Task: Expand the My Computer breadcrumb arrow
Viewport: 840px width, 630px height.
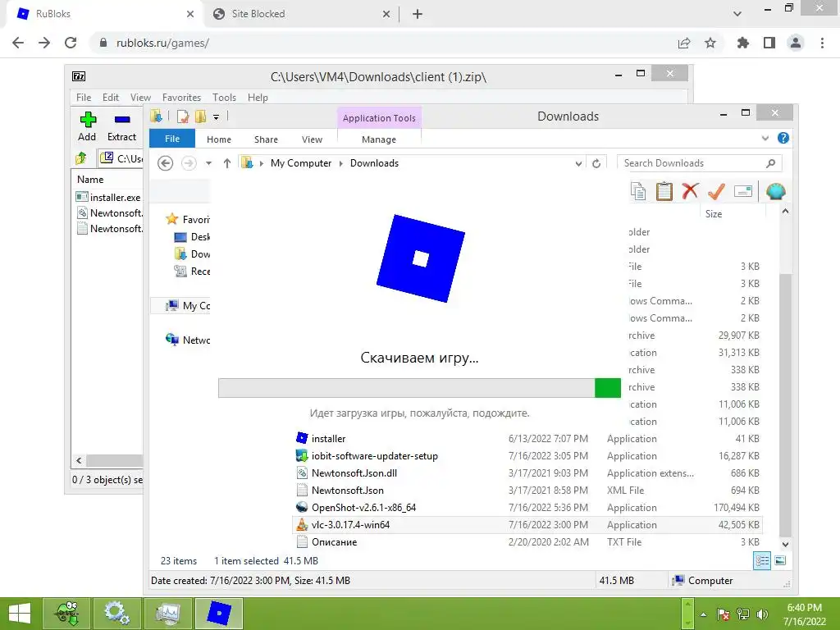Action: click(x=341, y=163)
